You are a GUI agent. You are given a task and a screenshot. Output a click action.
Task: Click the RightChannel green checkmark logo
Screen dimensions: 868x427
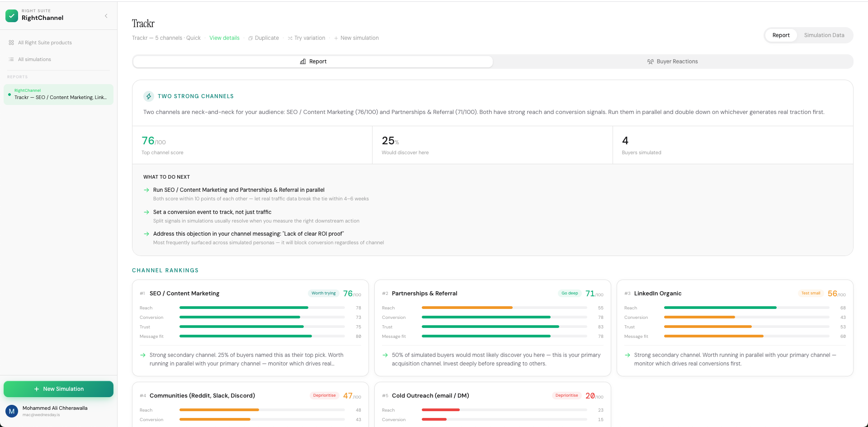[12, 15]
